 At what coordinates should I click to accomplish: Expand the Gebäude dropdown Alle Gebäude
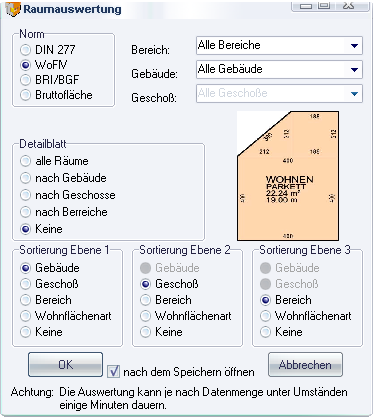click(279, 69)
